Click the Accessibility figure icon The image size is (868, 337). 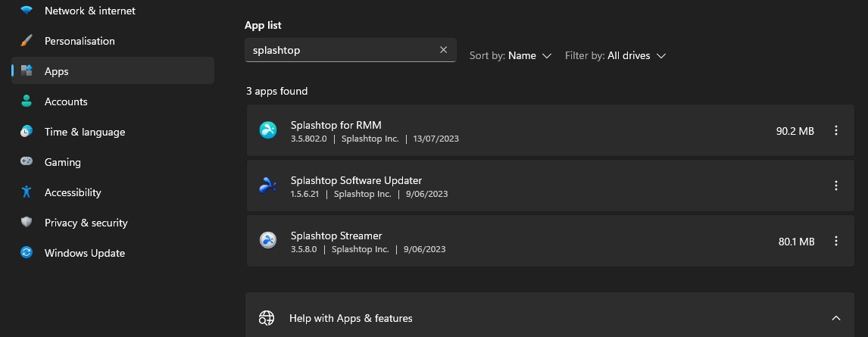[x=26, y=192]
